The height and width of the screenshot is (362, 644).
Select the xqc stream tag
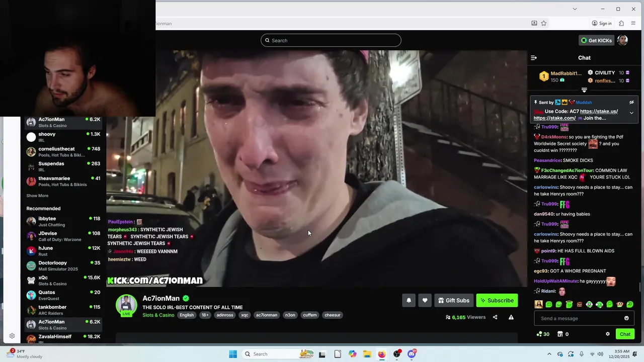[245, 315]
